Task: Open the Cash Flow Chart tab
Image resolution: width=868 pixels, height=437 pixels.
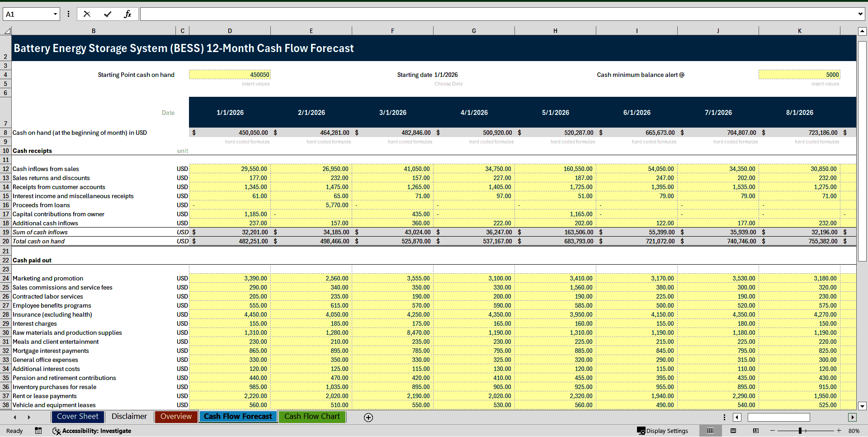Action: tap(312, 416)
